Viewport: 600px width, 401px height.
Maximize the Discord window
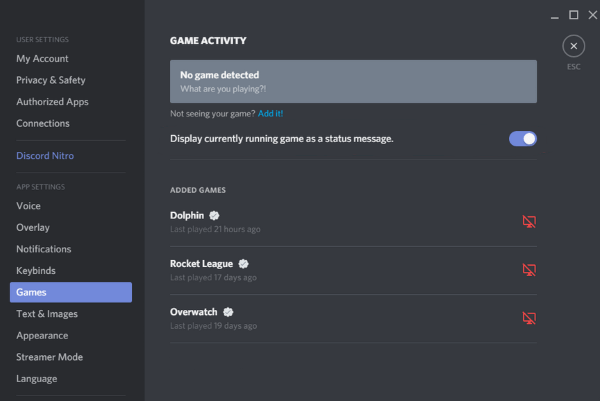574,14
